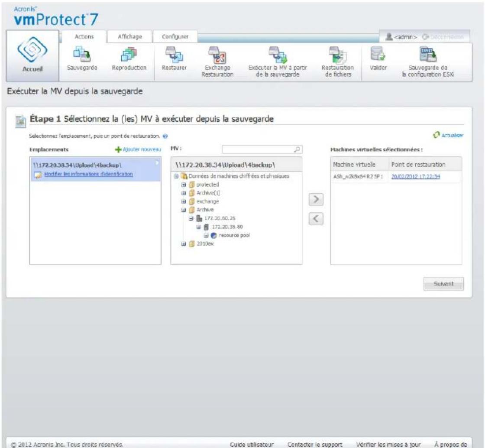Click Point de restauration column header
Viewport: 485px width, 448px height.
[425, 165]
